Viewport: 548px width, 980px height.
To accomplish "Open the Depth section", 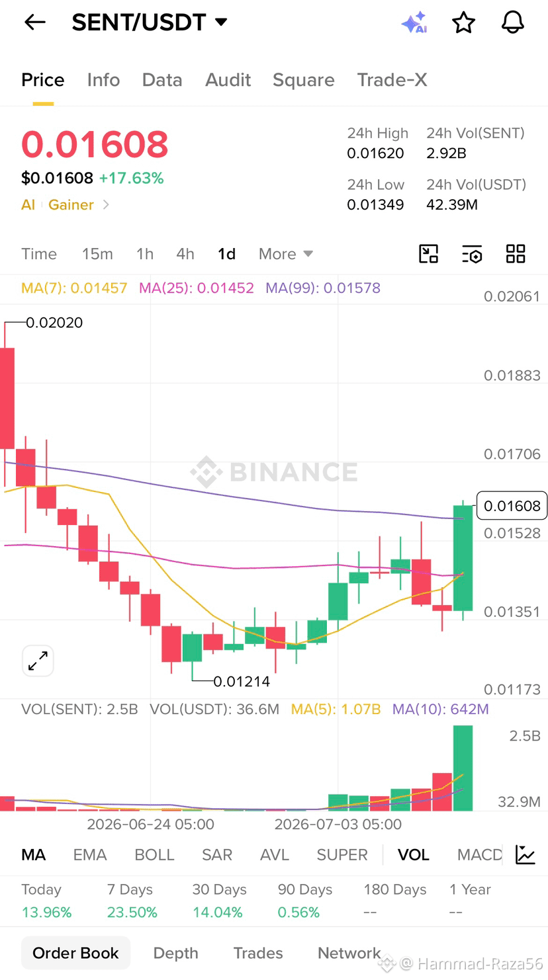I will point(175,953).
